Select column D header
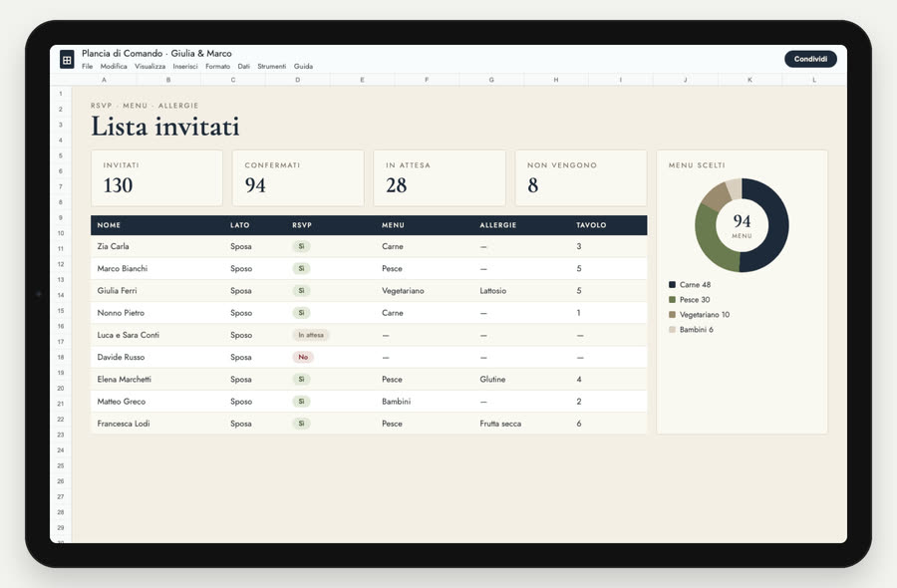This screenshot has width=897, height=588. (297, 80)
